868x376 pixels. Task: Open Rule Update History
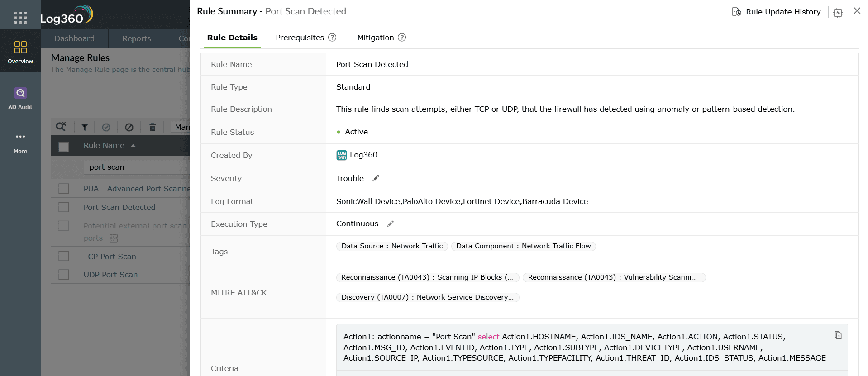click(x=777, y=12)
